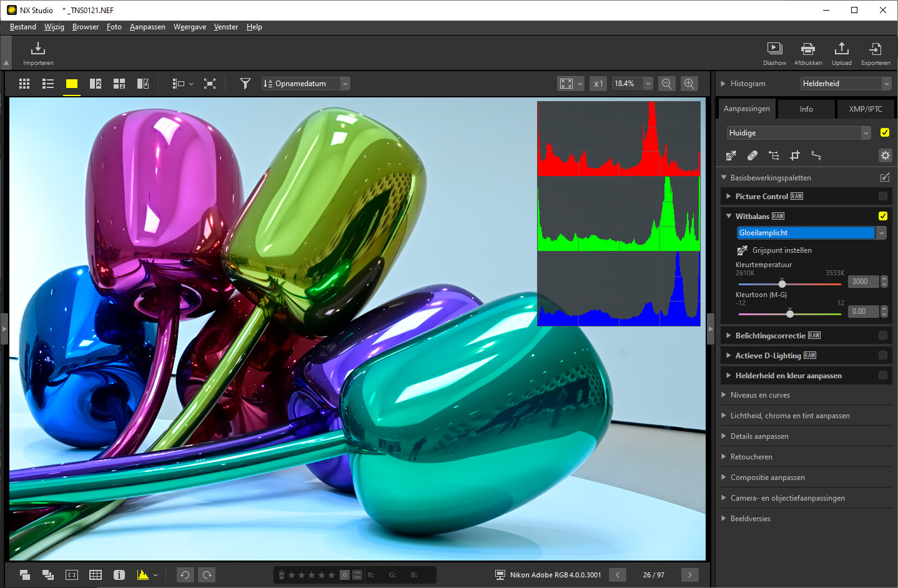Viewport: 898px width, 588px height.
Task: Expand the Picture Control section
Action: [x=728, y=196]
